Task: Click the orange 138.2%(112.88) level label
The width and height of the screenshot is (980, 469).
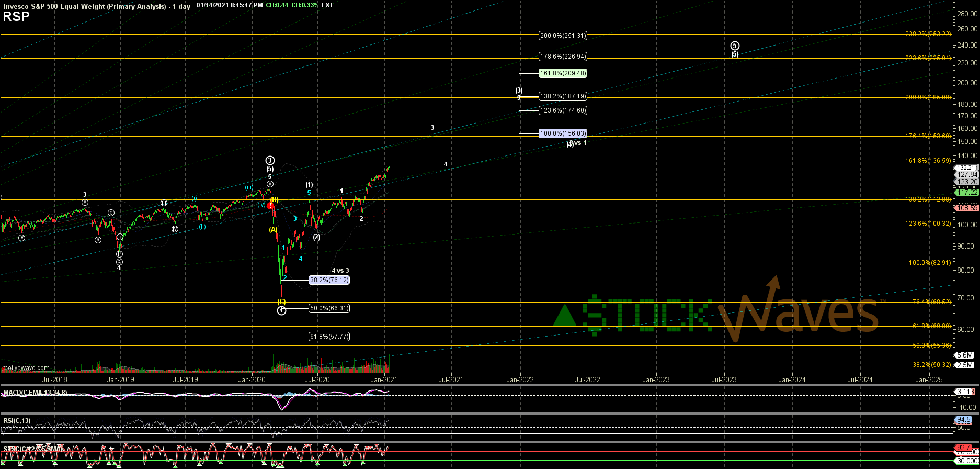Action: click(x=928, y=199)
